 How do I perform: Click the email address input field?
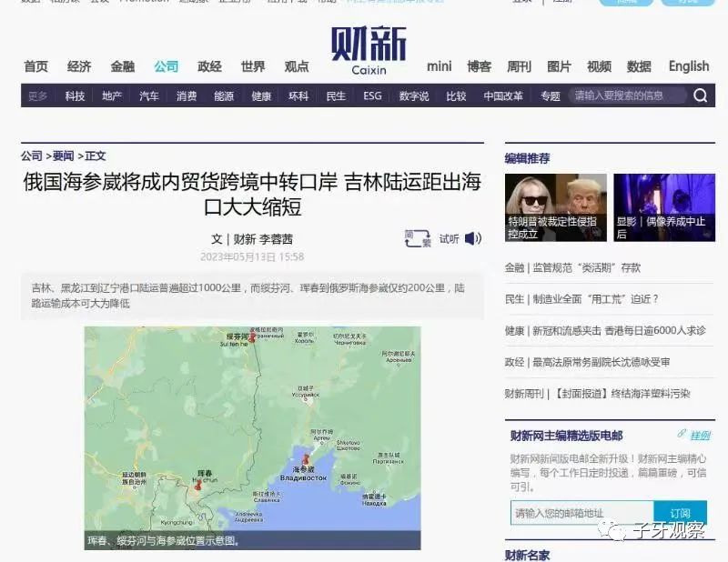(x=581, y=513)
